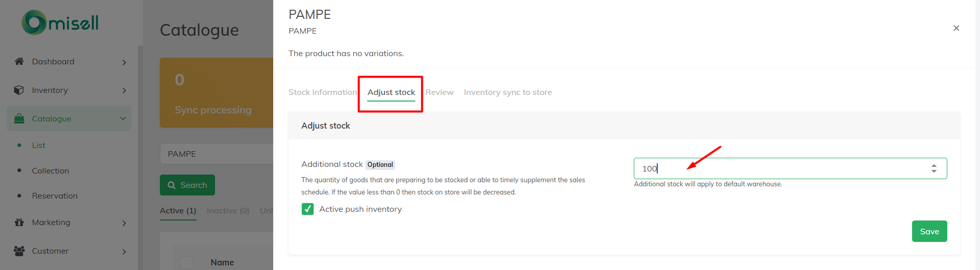Expand the Dashboard menu chevron
Screen dimensions: 980x270
[124, 62]
